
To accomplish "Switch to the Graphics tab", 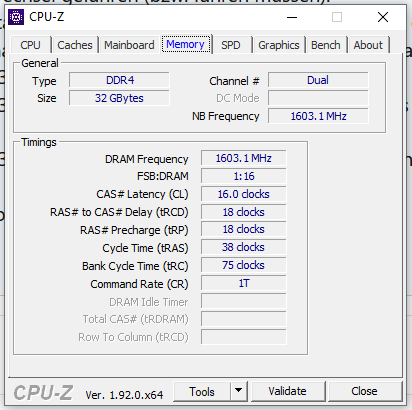I will coord(279,45).
